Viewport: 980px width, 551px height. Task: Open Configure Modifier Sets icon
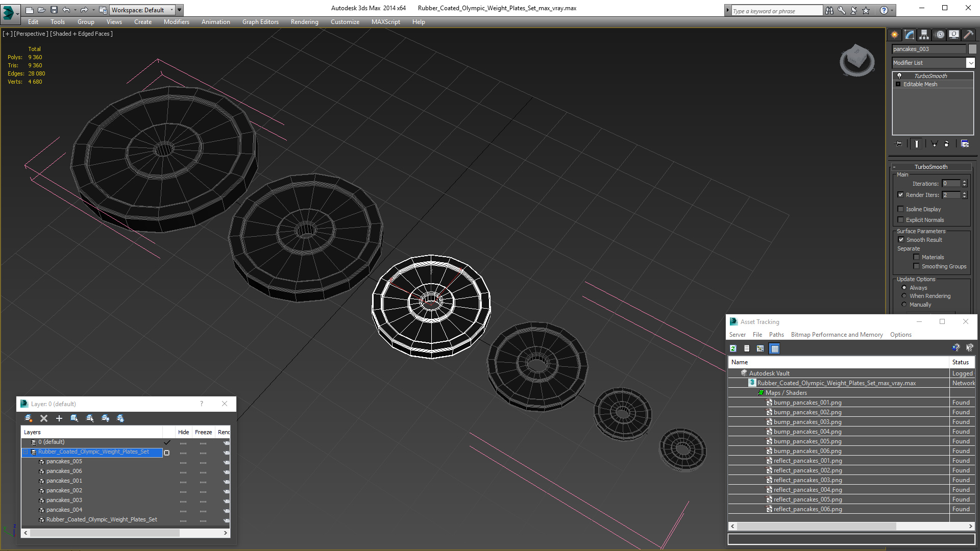tap(965, 144)
